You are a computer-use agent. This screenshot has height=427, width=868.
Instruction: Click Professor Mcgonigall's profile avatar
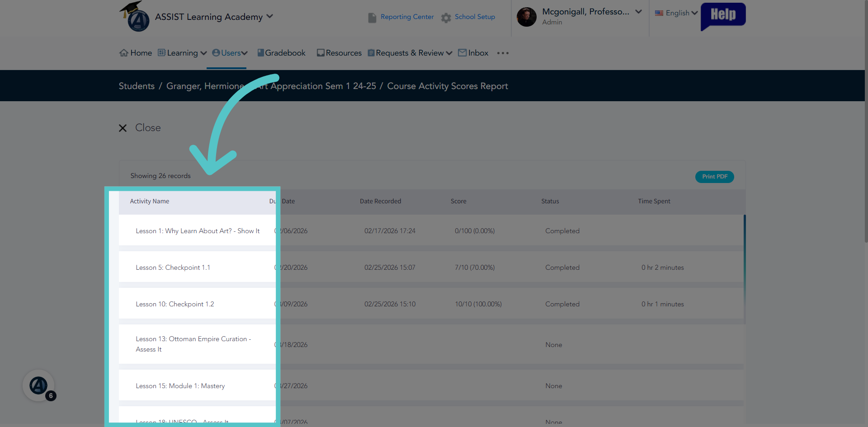pos(526,17)
